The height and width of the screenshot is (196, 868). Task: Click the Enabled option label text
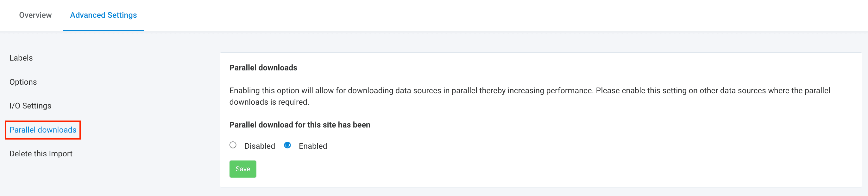coord(313,146)
